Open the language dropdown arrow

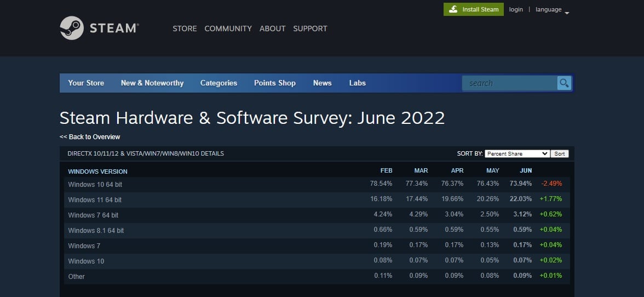coord(567,13)
